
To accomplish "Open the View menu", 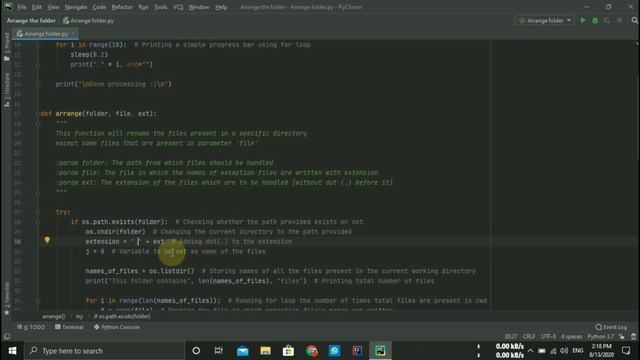I will pos(53,7).
